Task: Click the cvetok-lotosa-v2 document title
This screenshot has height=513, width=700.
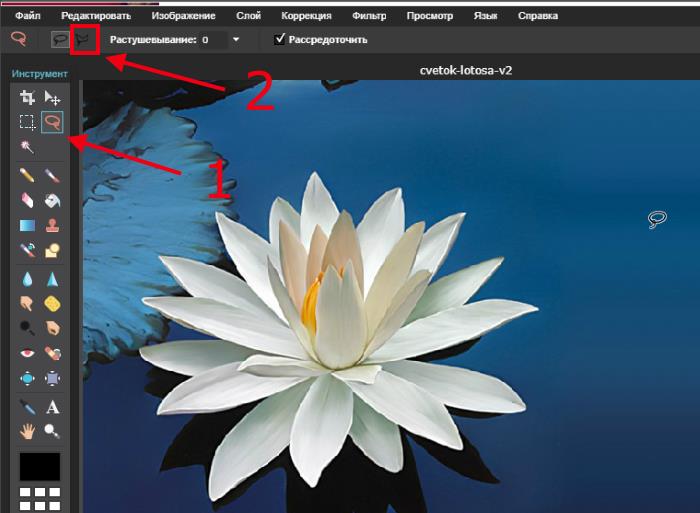Action: (x=466, y=71)
